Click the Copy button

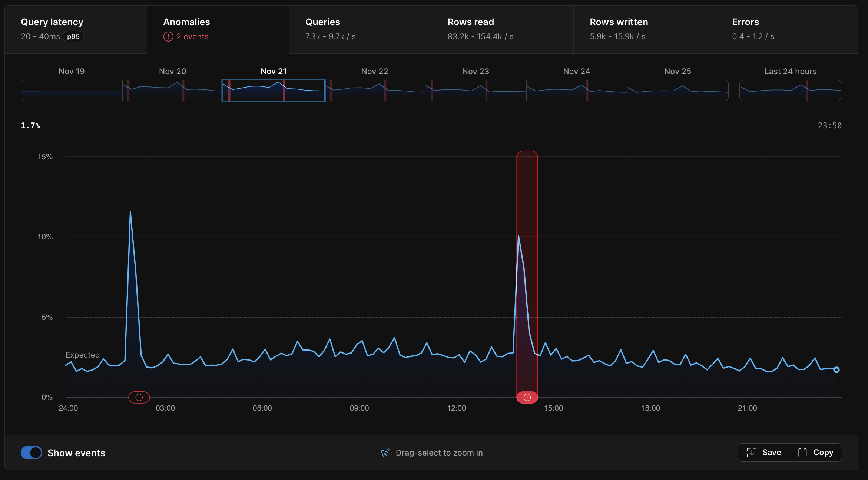coord(815,453)
